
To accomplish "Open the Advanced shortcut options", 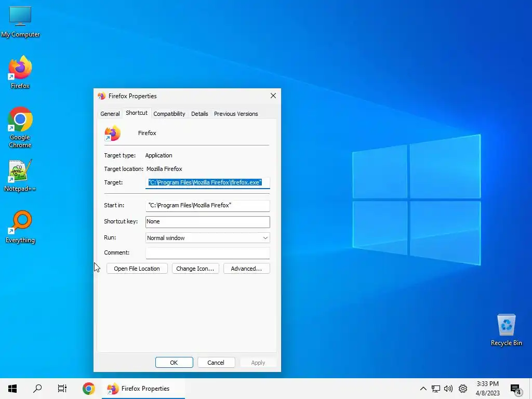I will point(246,269).
